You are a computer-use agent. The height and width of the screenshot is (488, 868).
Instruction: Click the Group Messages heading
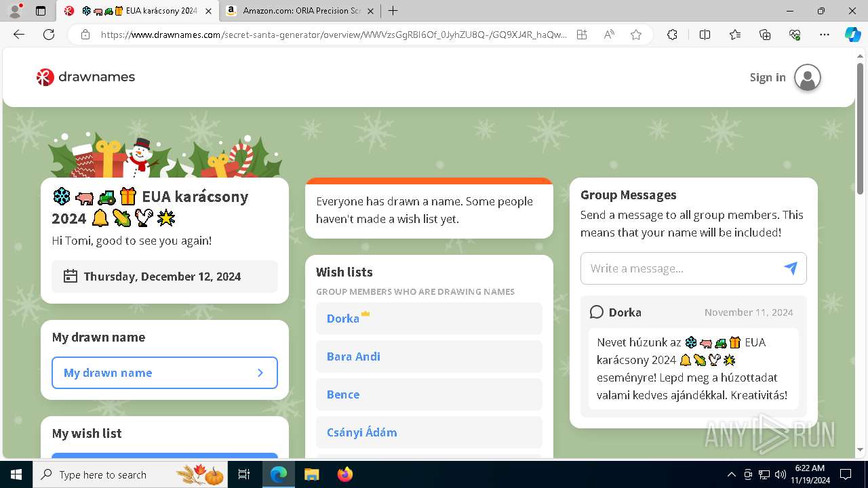[x=629, y=195]
